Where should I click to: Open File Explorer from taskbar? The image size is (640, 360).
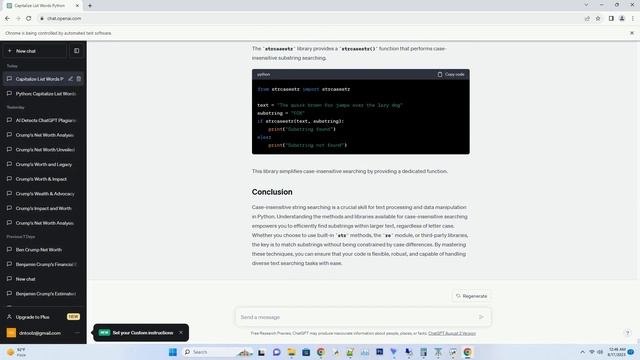point(291,352)
